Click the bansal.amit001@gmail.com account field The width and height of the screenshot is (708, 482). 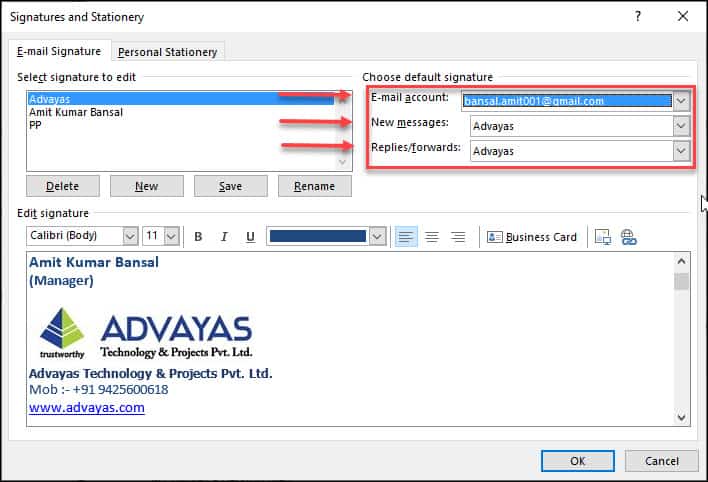(x=567, y=101)
